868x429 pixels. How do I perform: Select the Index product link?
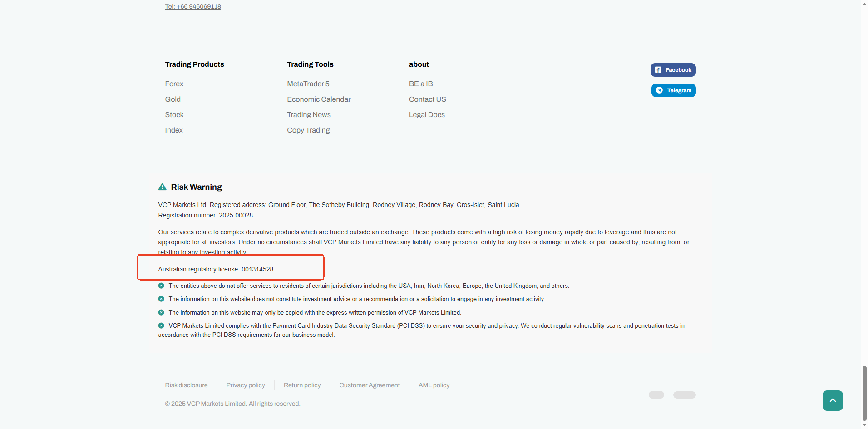point(174,130)
